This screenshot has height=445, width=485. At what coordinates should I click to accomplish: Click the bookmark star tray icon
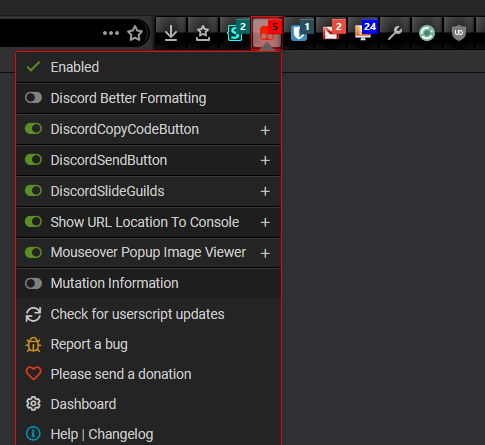tap(203, 33)
